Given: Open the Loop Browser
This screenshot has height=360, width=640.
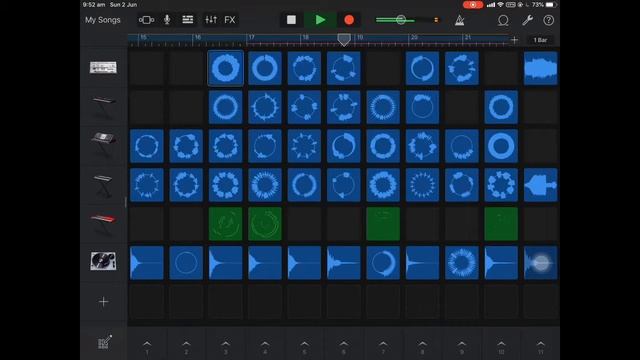Looking at the screenshot, I should coord(503,20).
